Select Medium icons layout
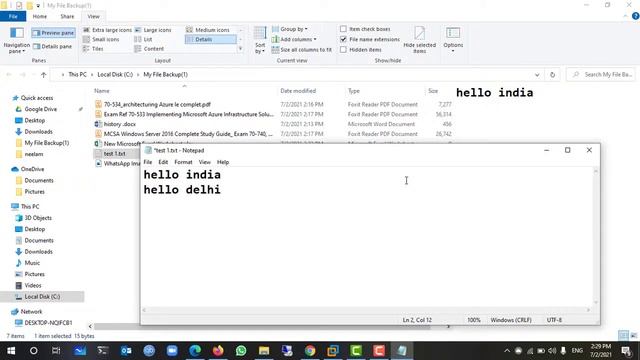640x360 pixels. tap(208, 30)
